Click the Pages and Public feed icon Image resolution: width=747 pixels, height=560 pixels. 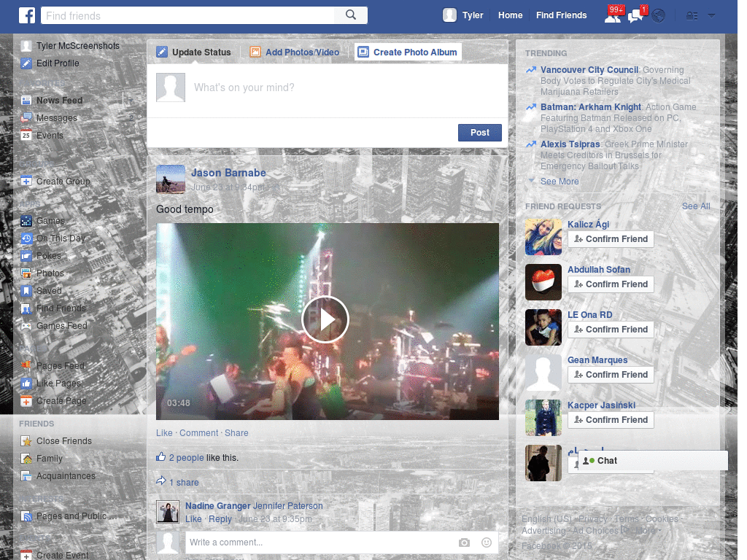pyautogui.click(x=26, y=516)
